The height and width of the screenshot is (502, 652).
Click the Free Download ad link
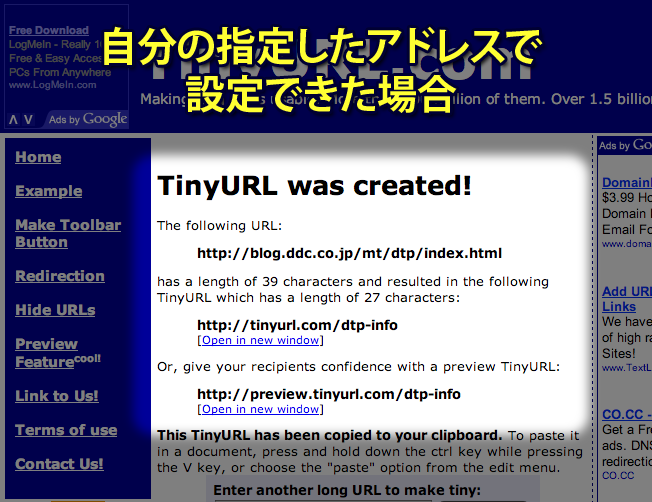coord(47,31)
